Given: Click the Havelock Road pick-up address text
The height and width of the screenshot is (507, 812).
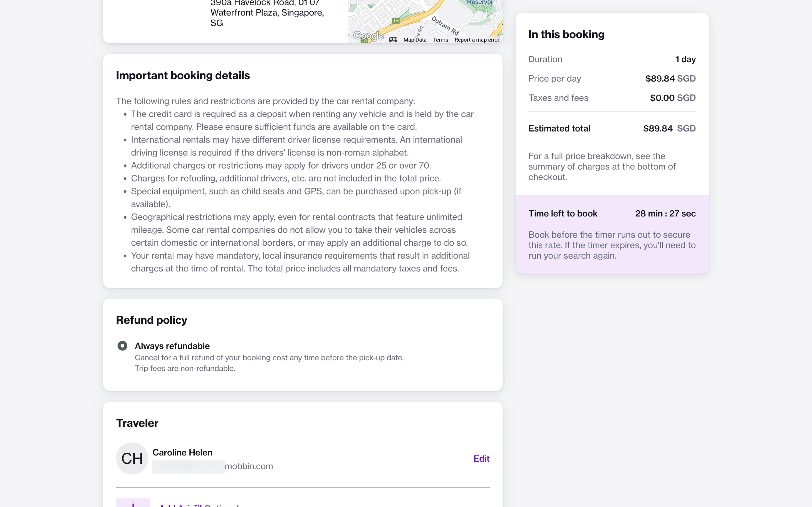Looking at the screenshot, I should point(267,13).
